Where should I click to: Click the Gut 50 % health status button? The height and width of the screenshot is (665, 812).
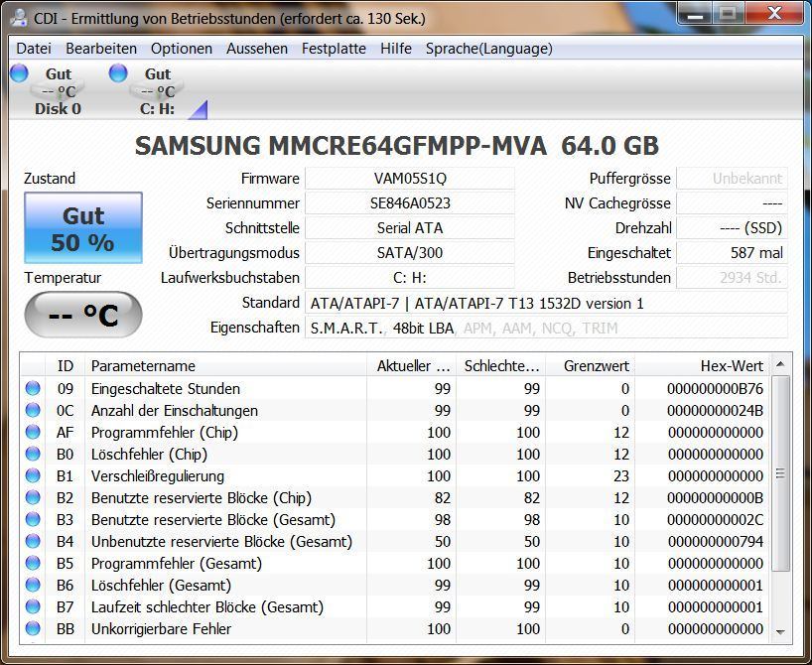[x=83, y=228]
